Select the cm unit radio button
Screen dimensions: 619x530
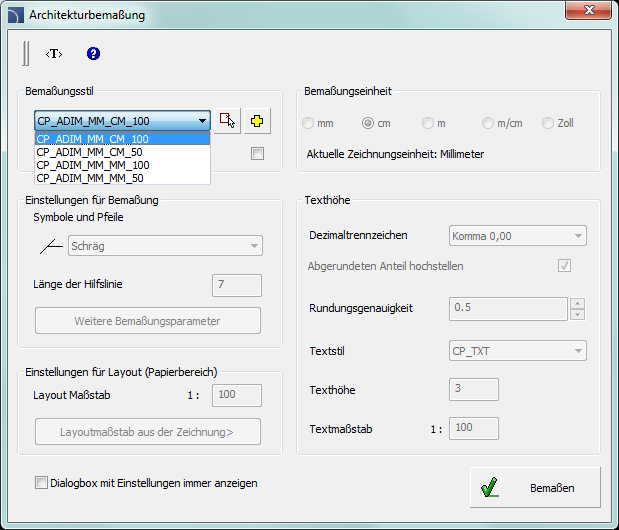coord(368,123)
